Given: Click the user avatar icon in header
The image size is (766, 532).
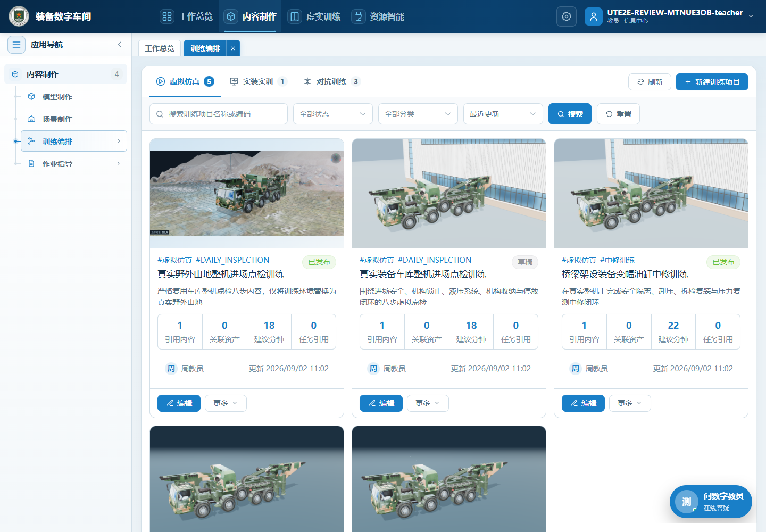Looking at the screenshot, I should tap(594, 16).
